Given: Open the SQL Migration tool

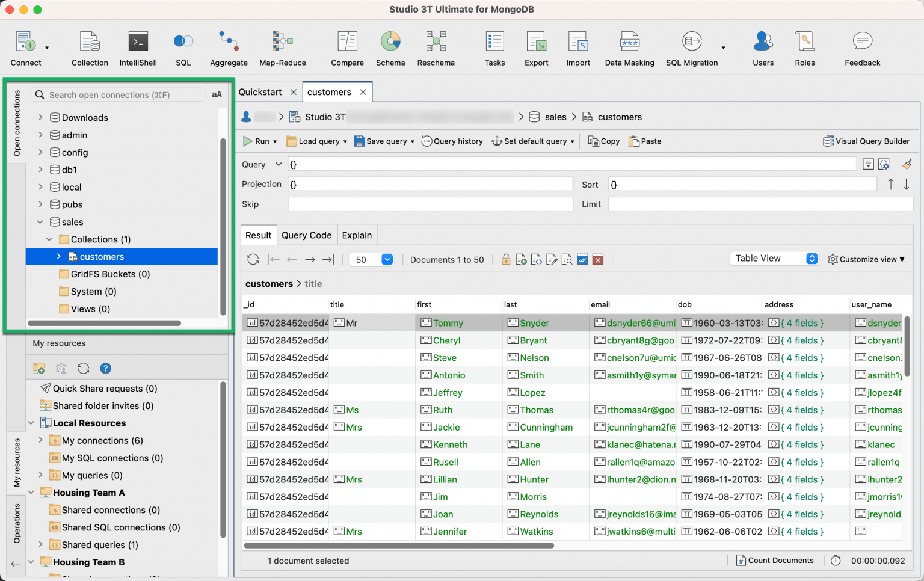Looking at the screenshot, I should coord(692,48).
